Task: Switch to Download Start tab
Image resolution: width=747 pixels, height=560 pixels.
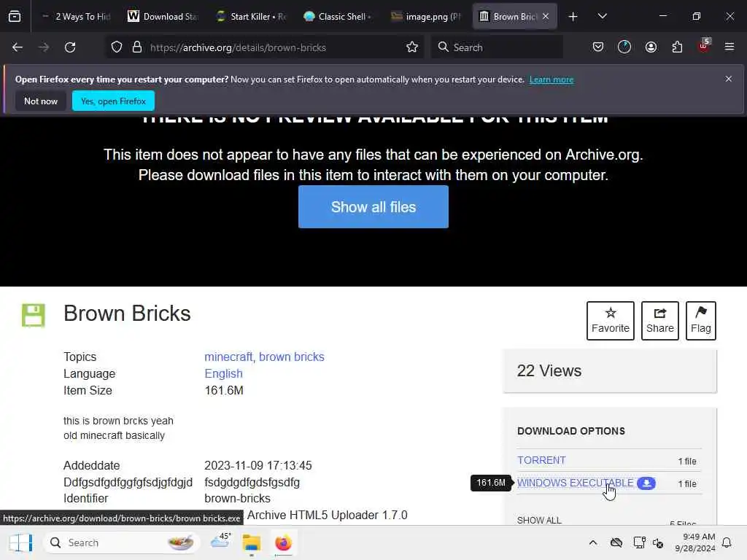Action: point(163,17)
